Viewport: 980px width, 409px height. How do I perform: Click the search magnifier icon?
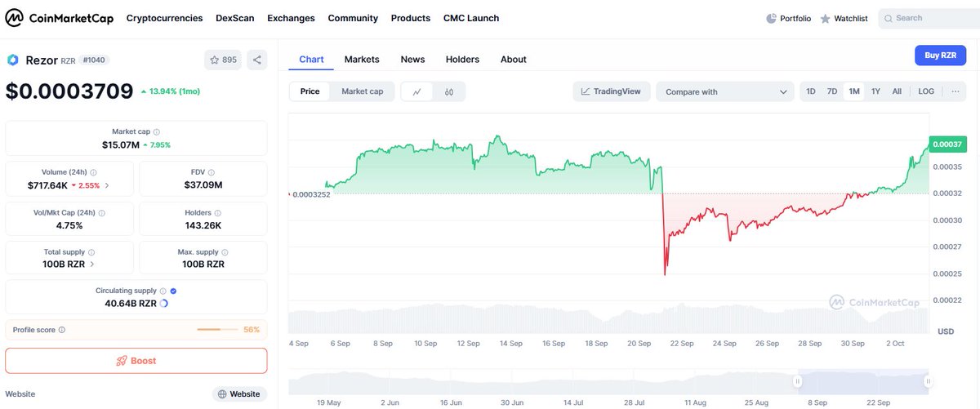[889, 18]
